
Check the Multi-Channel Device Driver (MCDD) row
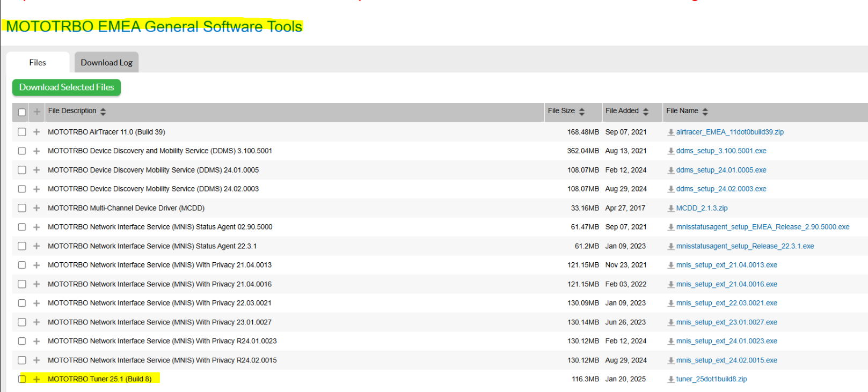(x=22, y=208)
